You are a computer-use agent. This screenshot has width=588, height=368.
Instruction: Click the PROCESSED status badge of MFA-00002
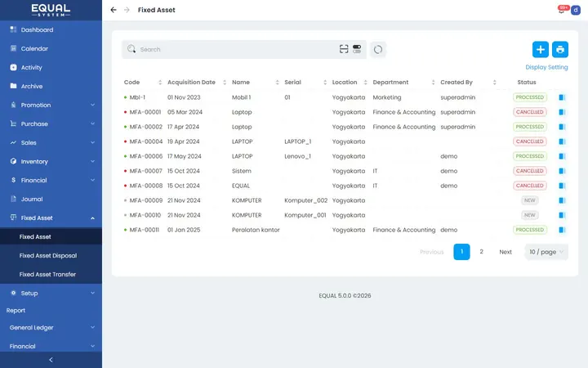529,127
